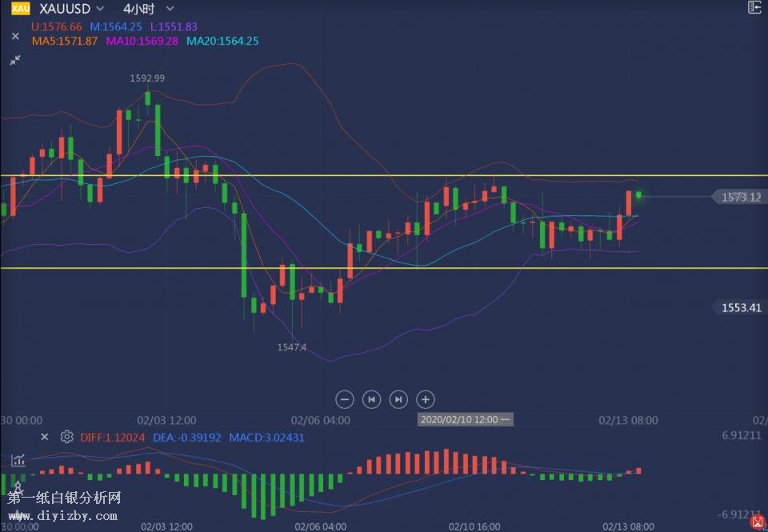The height and width of the screenshot is (532, 768).
Task: Open MACD indicator settings gear
Action: click(66, 437)
